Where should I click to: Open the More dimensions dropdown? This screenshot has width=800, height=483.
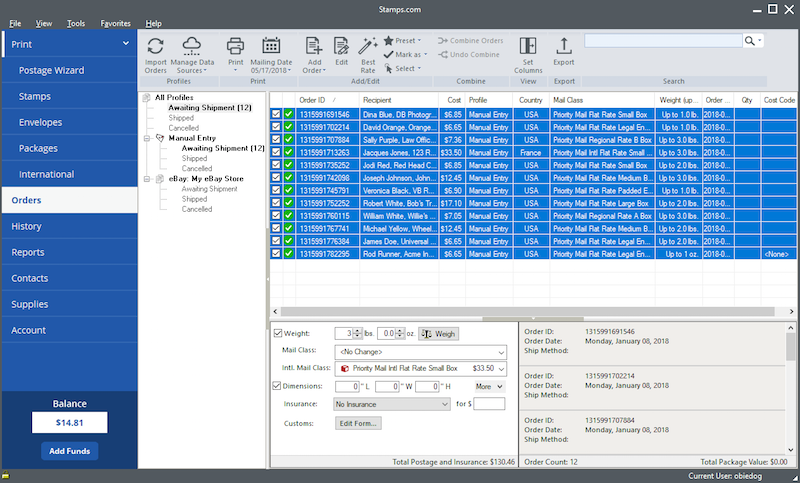489,387
